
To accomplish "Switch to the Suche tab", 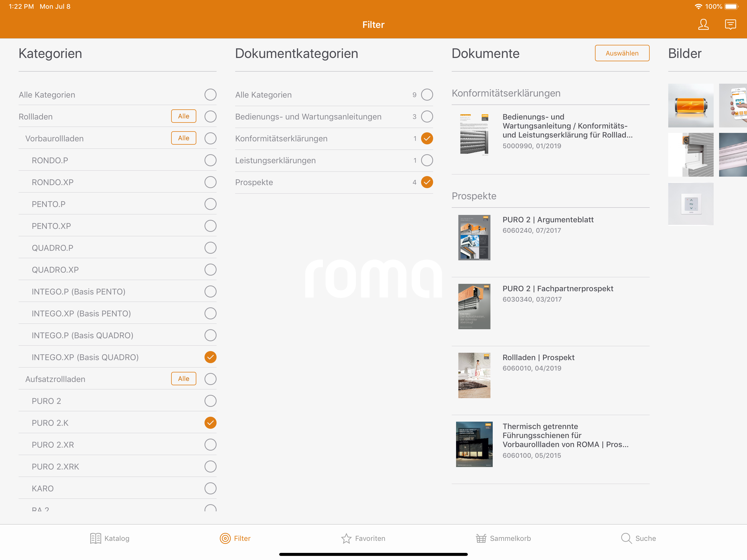I will 638,538.
